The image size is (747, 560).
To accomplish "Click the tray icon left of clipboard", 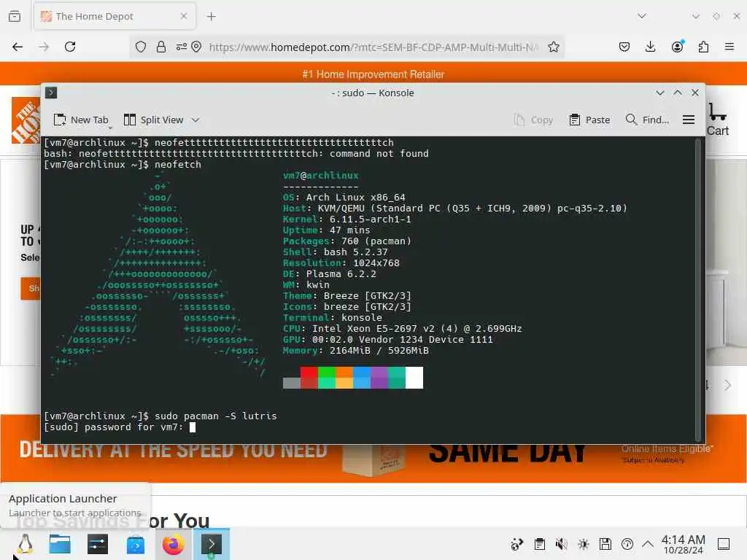I will click(x=517, y=544).
